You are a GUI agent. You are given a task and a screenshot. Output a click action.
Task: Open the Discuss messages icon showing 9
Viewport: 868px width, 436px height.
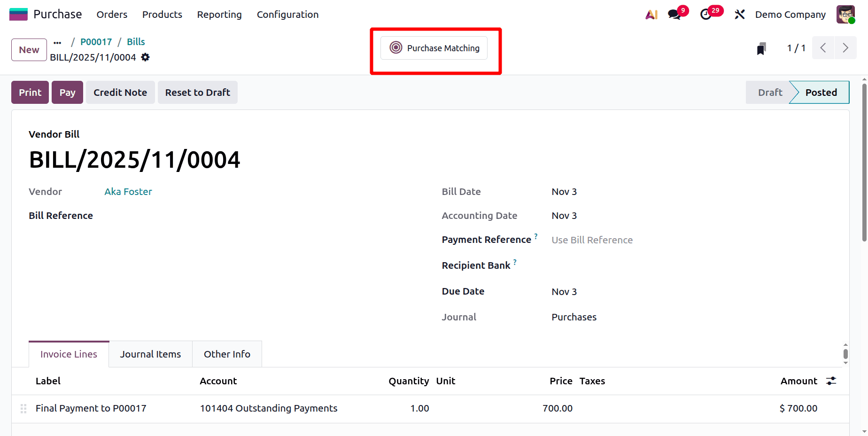(675, 14)
